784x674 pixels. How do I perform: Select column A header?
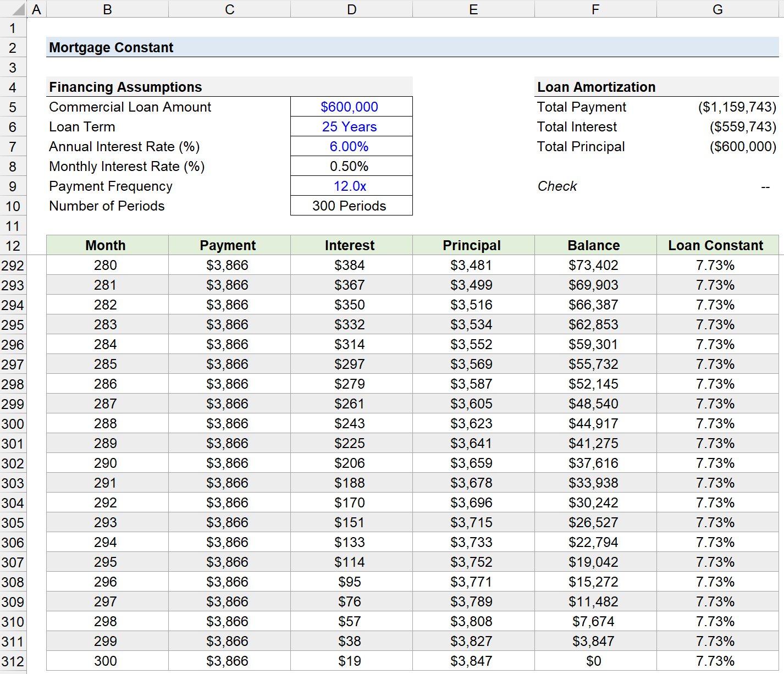pos(36,9)
